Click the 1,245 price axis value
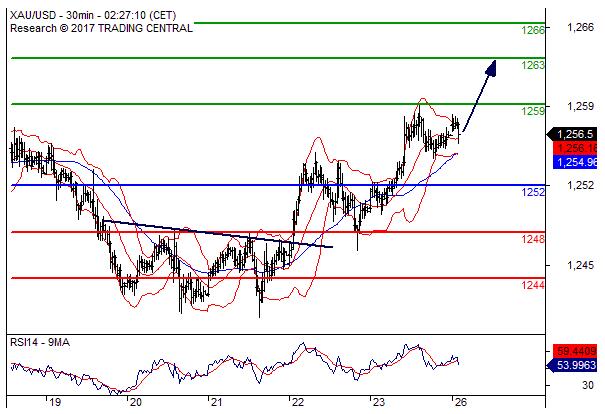The width and height of the screenshot is (605, 414). 580,265
